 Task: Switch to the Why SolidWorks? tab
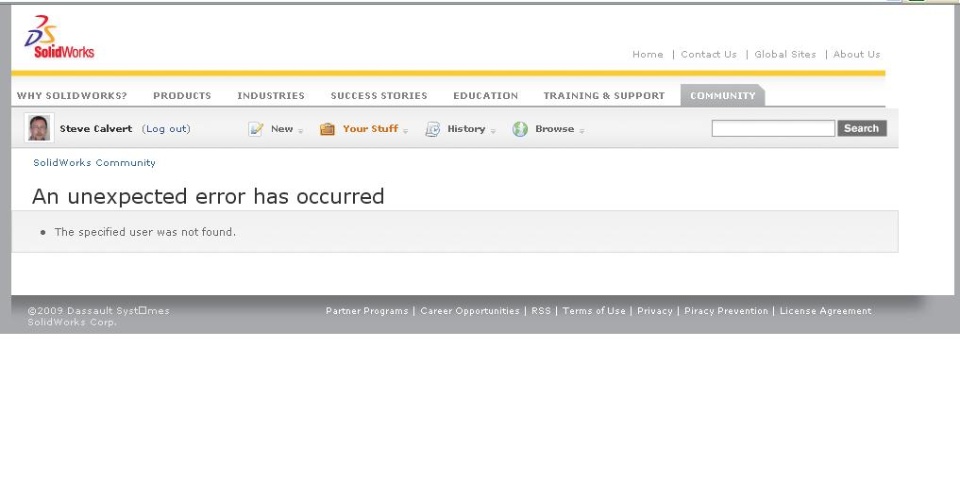click(x=72, y=96)
